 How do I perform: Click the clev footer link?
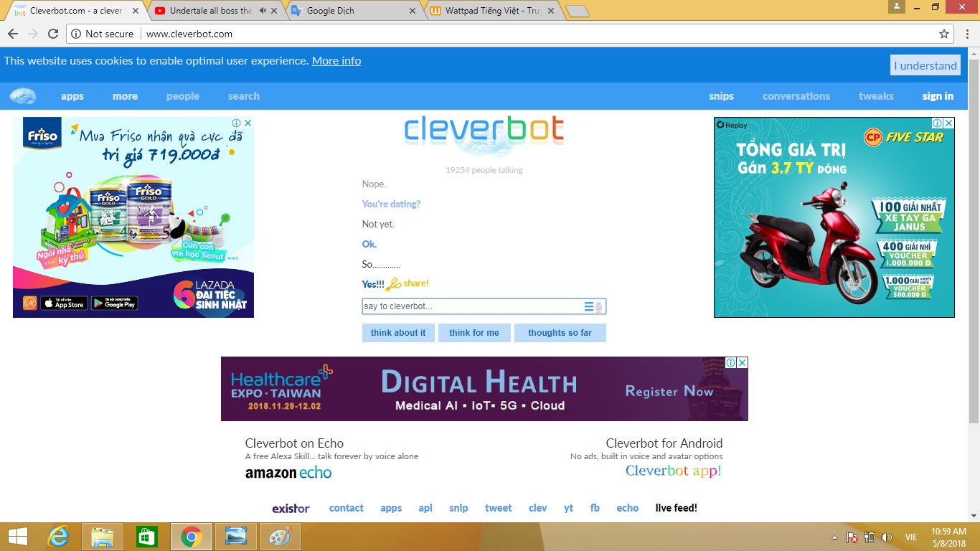[x=537, y=508]
